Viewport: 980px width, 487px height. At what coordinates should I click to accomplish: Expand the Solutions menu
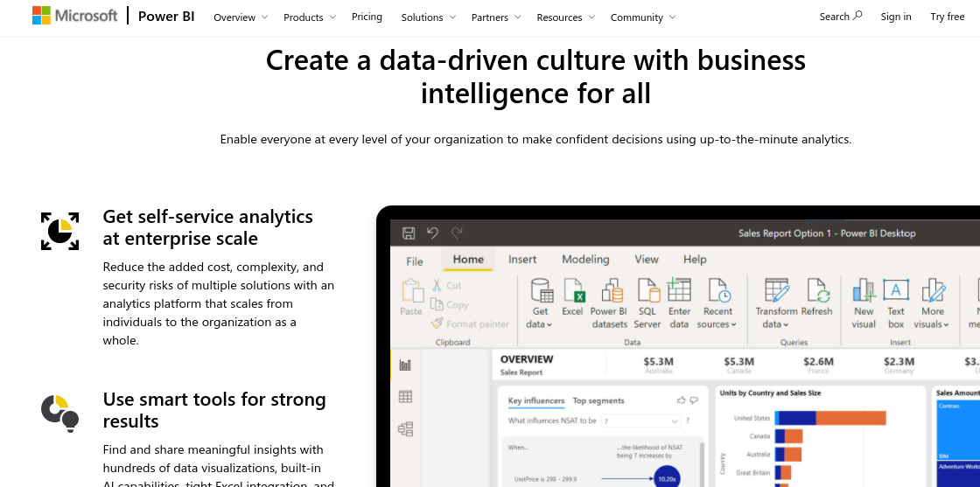pos(428,17)
